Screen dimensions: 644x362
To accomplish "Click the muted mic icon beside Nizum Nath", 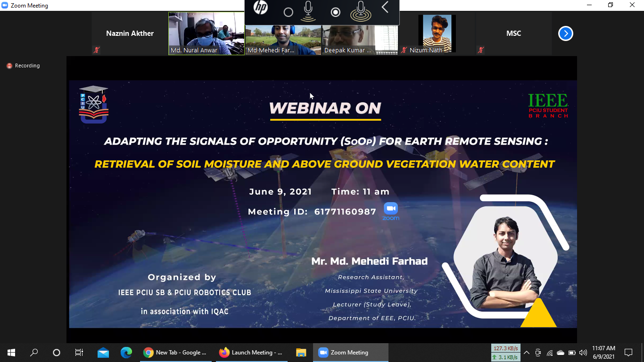I will (404, 50).
